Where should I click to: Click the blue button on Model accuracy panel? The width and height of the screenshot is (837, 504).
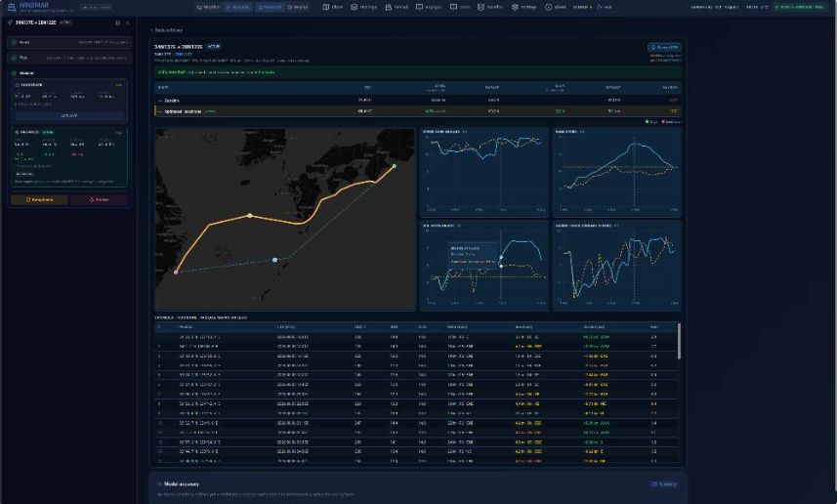tap(664, 484)
